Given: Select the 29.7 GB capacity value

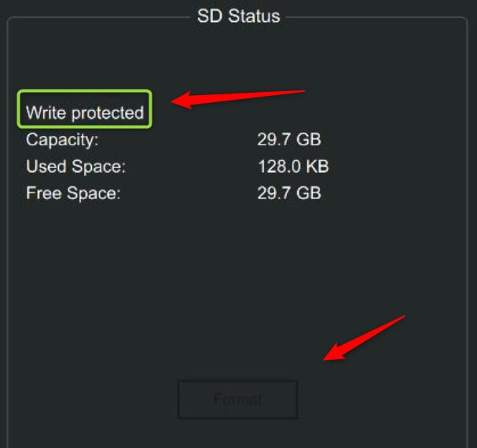Looking at the screenshot, I should point(289,139).
